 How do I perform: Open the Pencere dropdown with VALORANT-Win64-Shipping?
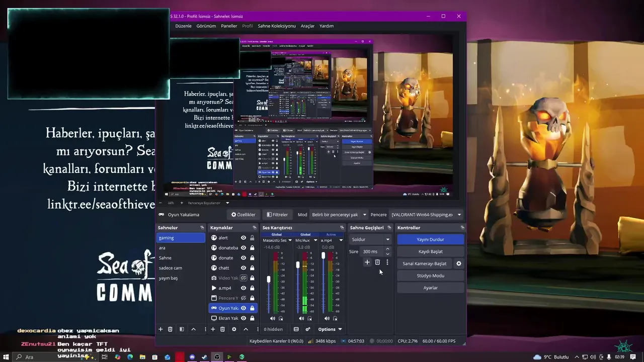[x=426, y=215]
